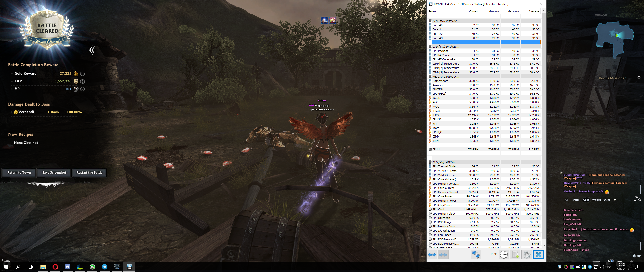Click the Save Screenshot button
This screenshot has width=644, height=272.
click(54, 173)
